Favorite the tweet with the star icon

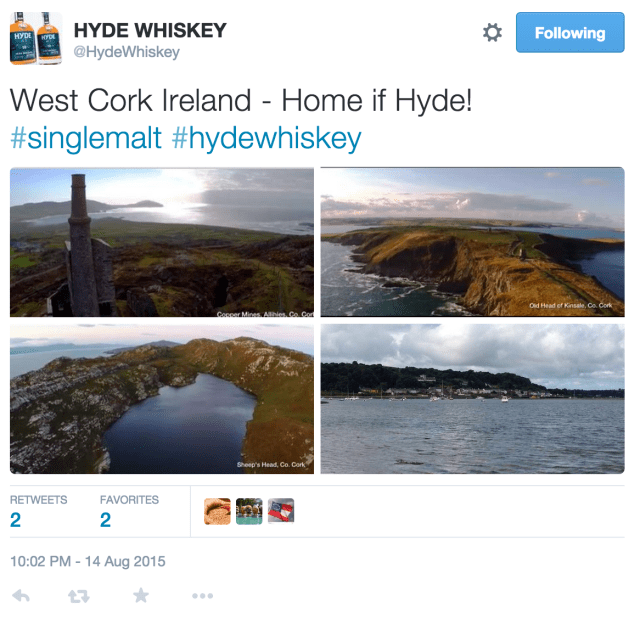(x=141, y=595)
